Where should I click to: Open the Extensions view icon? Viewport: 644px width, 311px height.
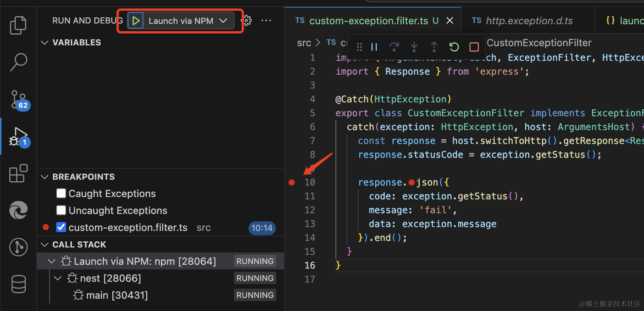click(x=18, y=174)
